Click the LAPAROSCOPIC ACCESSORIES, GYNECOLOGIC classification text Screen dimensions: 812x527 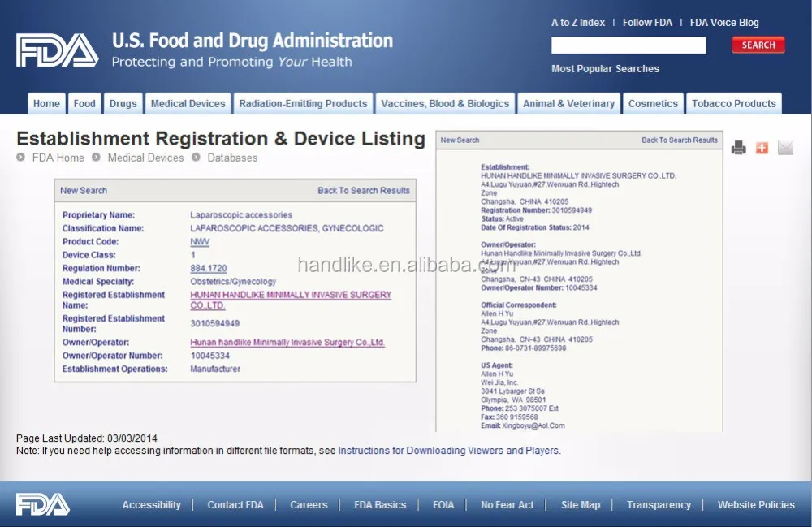287,228
